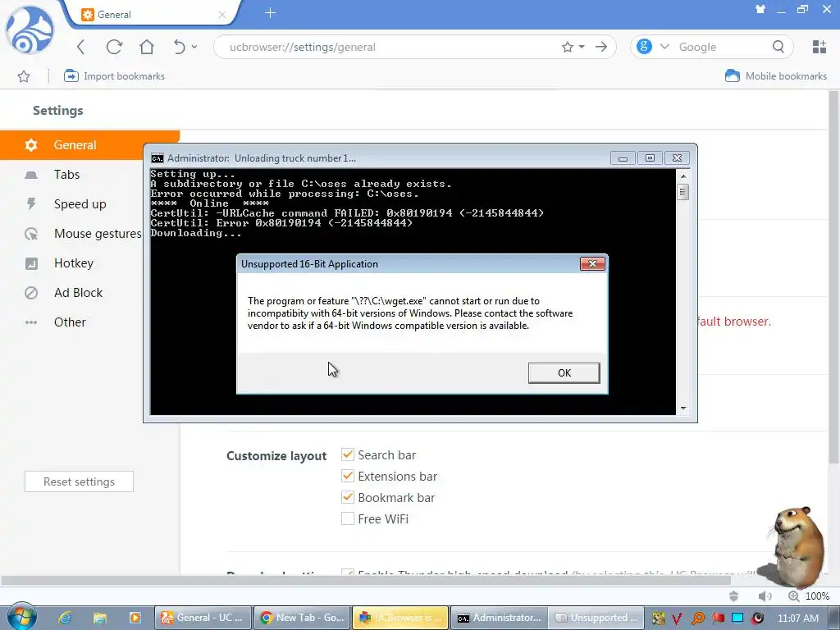Click the command prompt scrollbar up arrow
Screen dimensions: 840x630
tap(683, 176)
